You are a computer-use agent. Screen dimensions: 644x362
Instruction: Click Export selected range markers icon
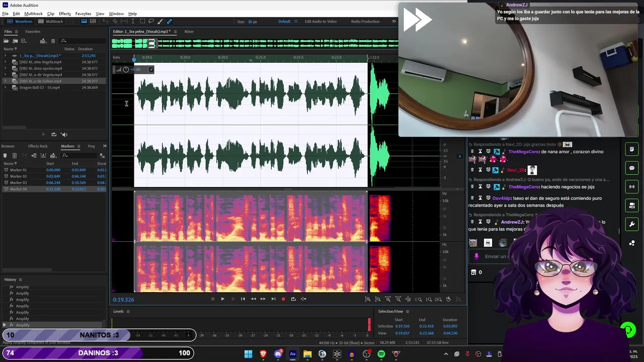click(x=43, y=155)
